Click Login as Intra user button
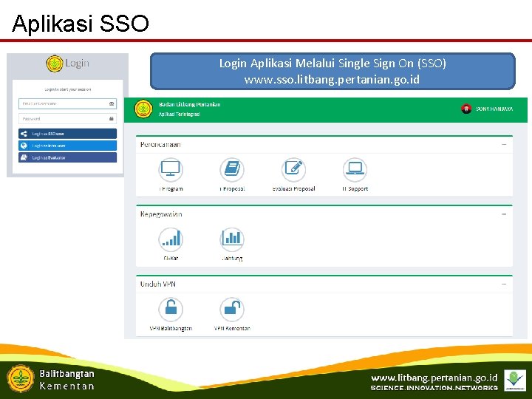Screen dimensions: 532x399 point(67,146)
